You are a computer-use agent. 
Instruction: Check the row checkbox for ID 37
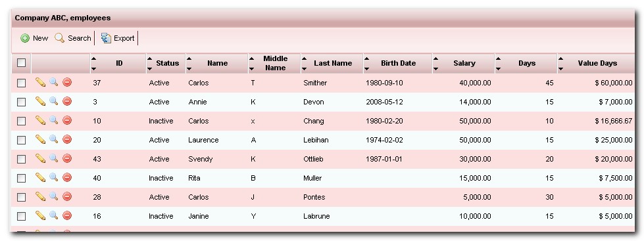click(21, 83)
